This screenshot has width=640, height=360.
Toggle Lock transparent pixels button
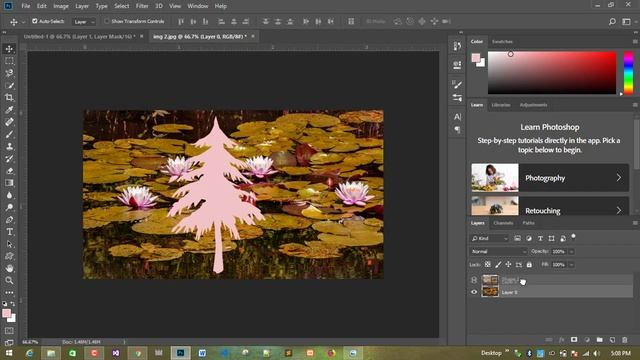(488, 264)
